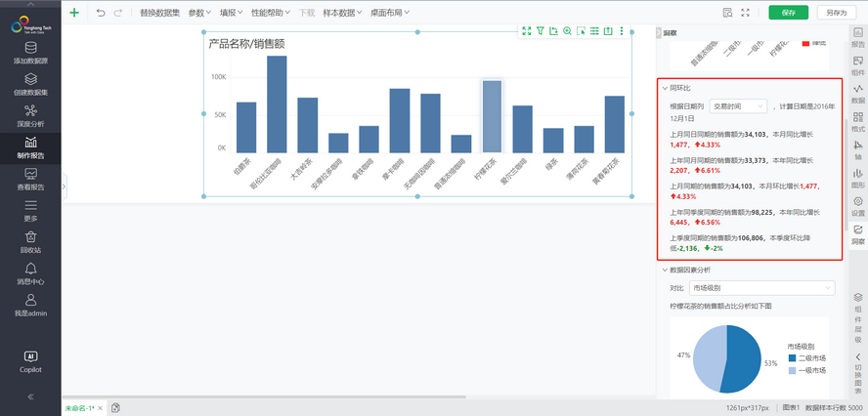The image size is (868, 416).
Task: Click the 黄春菊花茶 bar in chart
Action: pos(615,124)
